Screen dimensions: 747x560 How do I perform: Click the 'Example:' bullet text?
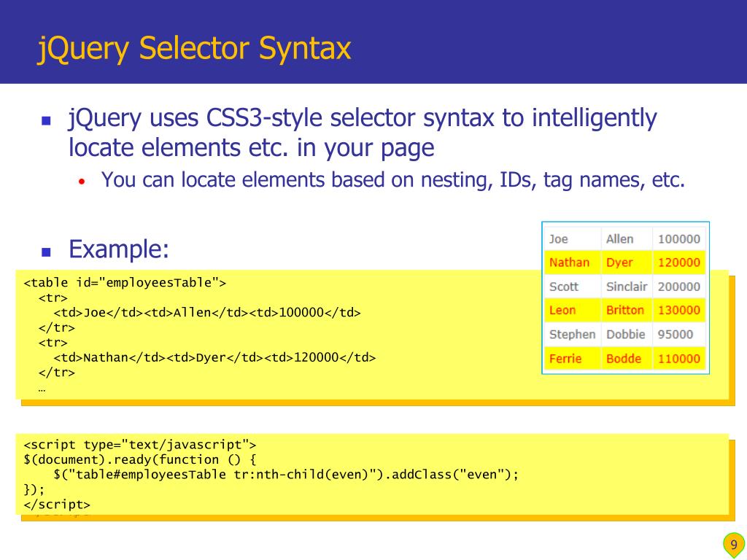(x=119, y=249)
